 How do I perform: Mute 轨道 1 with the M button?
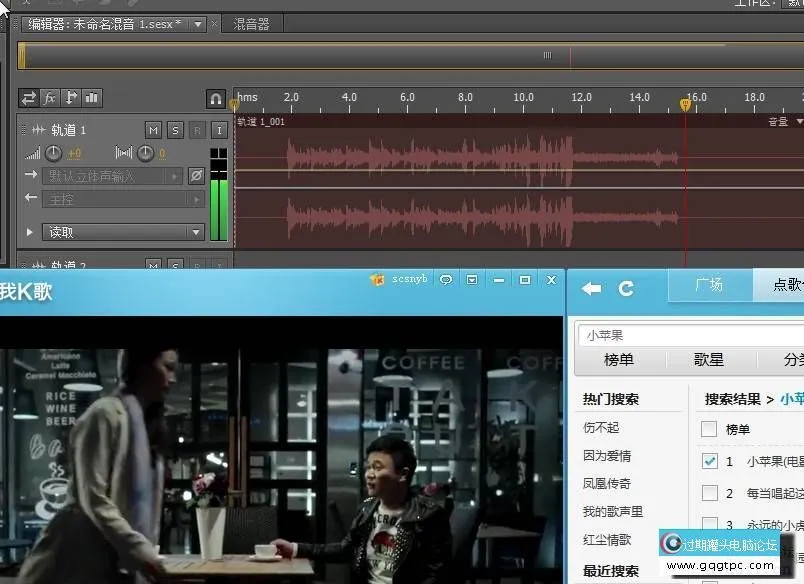[153, 131]
